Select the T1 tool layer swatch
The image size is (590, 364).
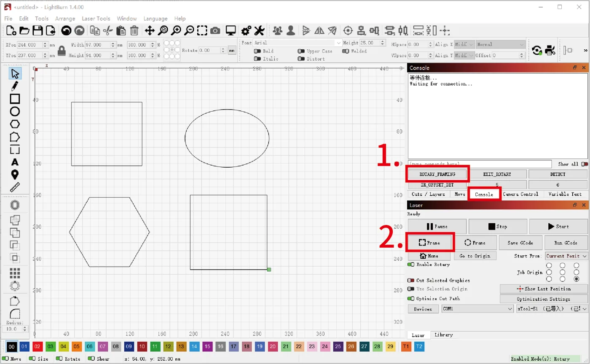406,346
